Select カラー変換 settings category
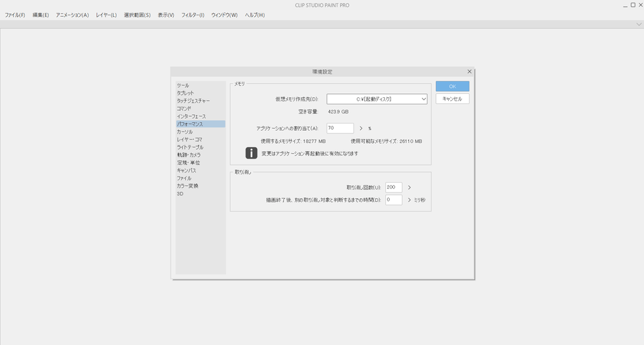644x345 pixels. pyautogui.click(x=188, y=186)
